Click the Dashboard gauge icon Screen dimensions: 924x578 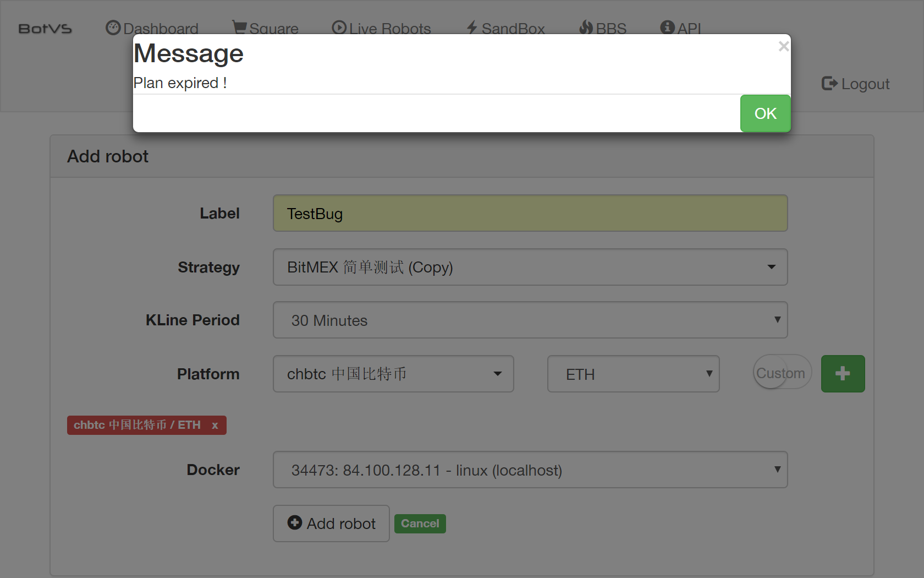[113, 28]
